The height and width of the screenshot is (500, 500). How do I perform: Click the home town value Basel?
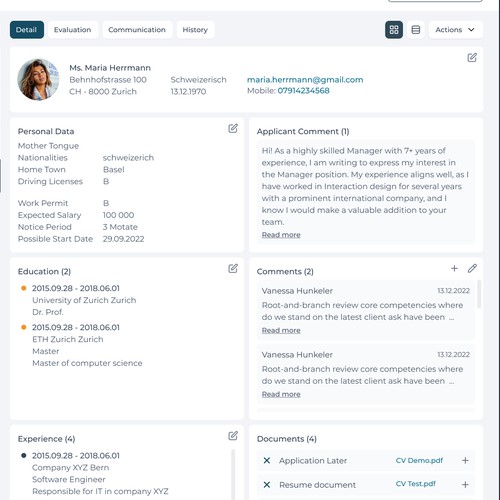pyautogui.click(x=113, y=170)
